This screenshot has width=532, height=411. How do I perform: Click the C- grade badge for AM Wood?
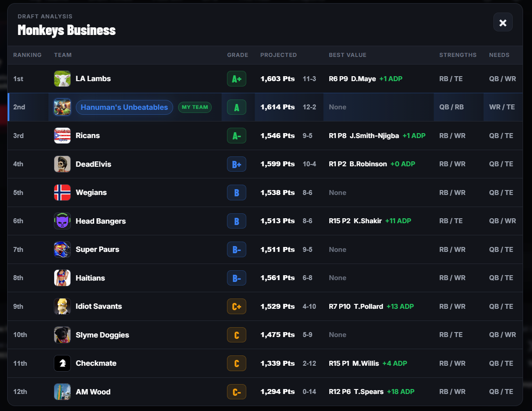click(236, 392)
